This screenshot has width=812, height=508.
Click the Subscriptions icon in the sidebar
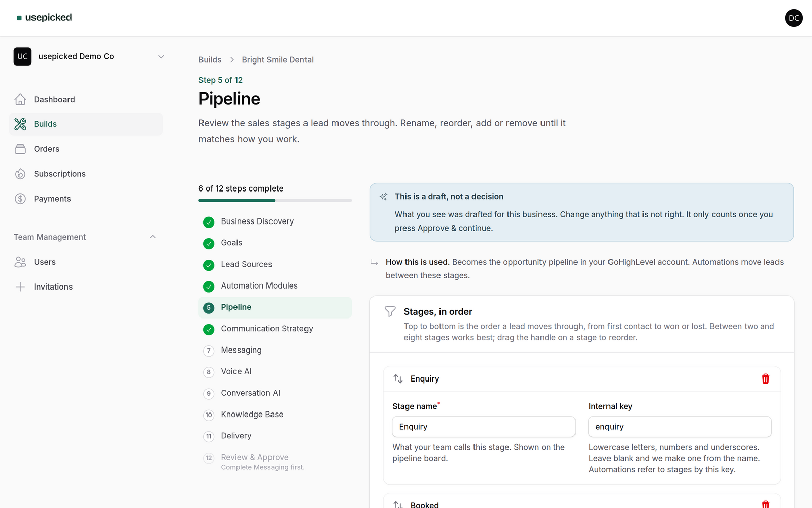[x=20, y=174]
